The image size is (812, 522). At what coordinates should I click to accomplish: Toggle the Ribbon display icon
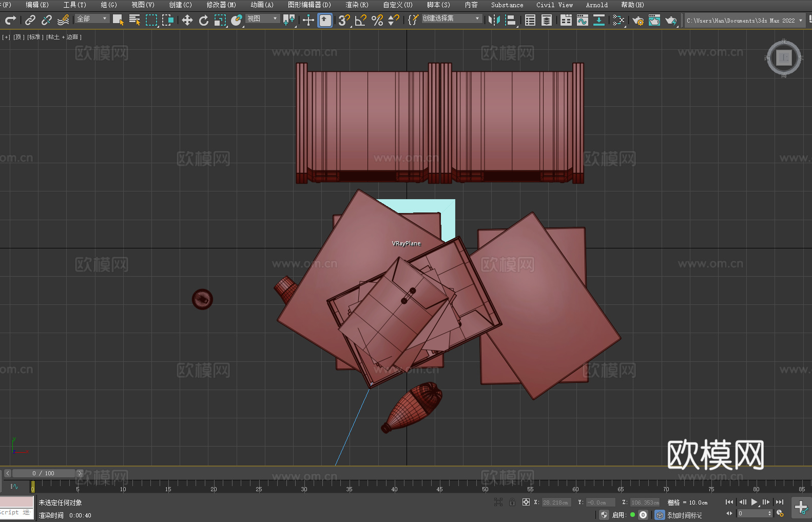tap(566, 20)
